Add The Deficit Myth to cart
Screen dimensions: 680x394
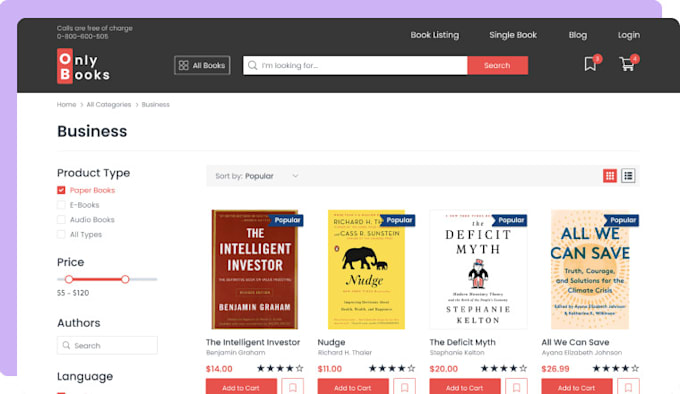pos(465,387)
